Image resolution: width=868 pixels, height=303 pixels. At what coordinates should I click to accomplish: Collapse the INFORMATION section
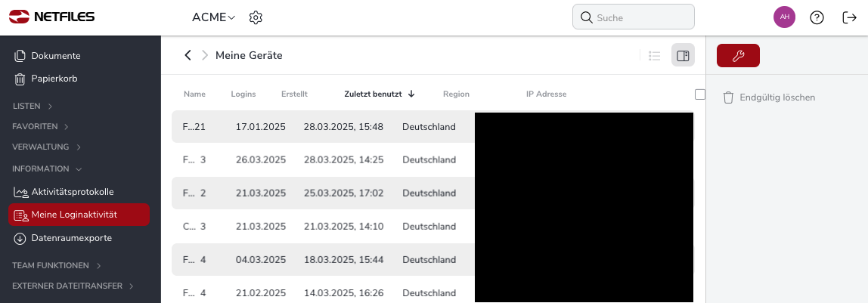(47, 169)
